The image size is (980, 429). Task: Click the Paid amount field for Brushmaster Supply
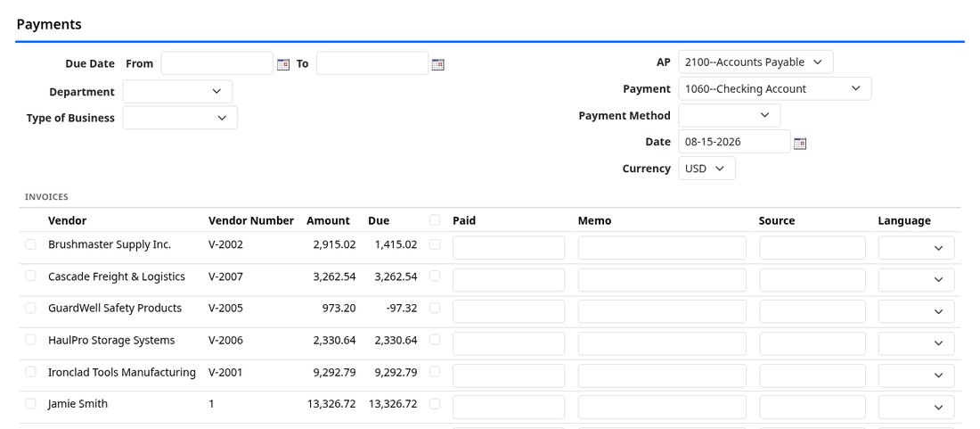point(509,248)
